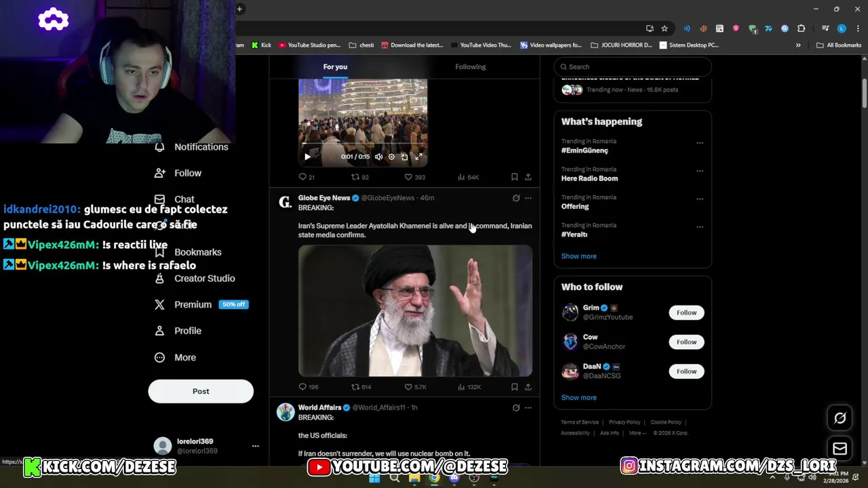Open video settings gear in the player
Image resolution: width=868 pixels, height=488 pixels.
[x=391, y=157]
